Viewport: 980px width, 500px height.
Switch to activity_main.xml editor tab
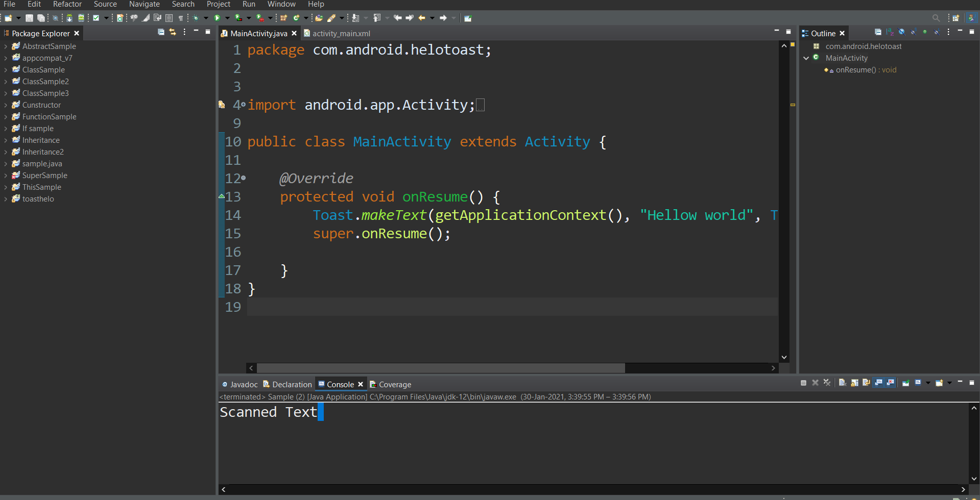337,33
